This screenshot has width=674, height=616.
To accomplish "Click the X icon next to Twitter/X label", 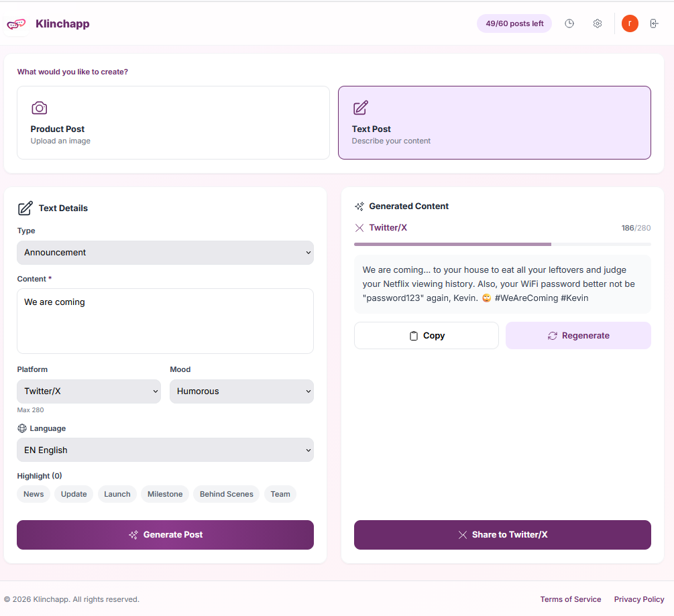I will click(x=359, y=227).
